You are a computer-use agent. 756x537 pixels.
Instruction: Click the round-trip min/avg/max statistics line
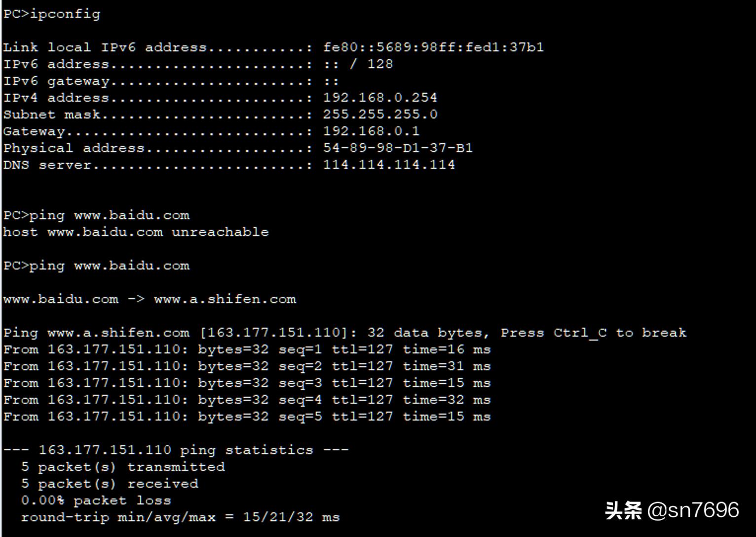click(180, 517)
